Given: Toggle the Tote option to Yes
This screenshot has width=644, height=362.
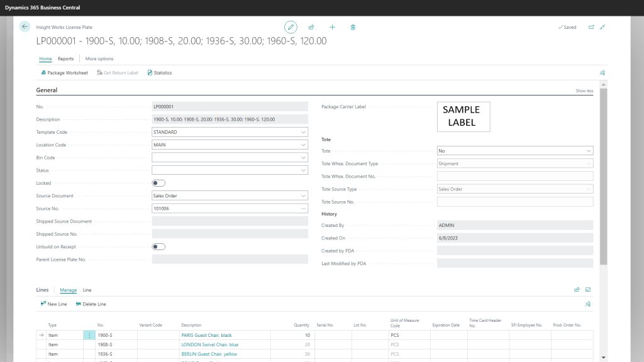Looking at the screenshot, I should coord(590,150).
